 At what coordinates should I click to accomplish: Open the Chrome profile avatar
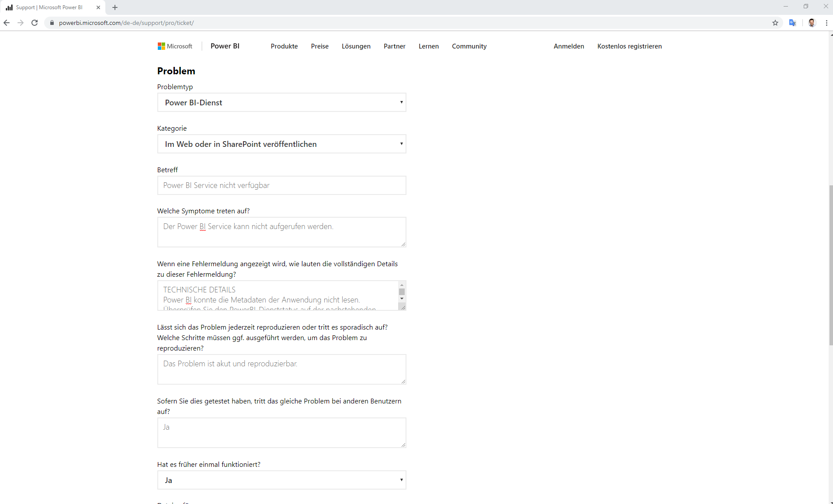pos(812,23)
